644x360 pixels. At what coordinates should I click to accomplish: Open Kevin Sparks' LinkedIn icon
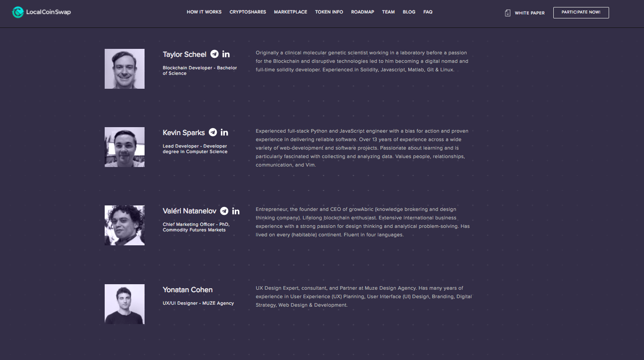click(x=224, y=132)
